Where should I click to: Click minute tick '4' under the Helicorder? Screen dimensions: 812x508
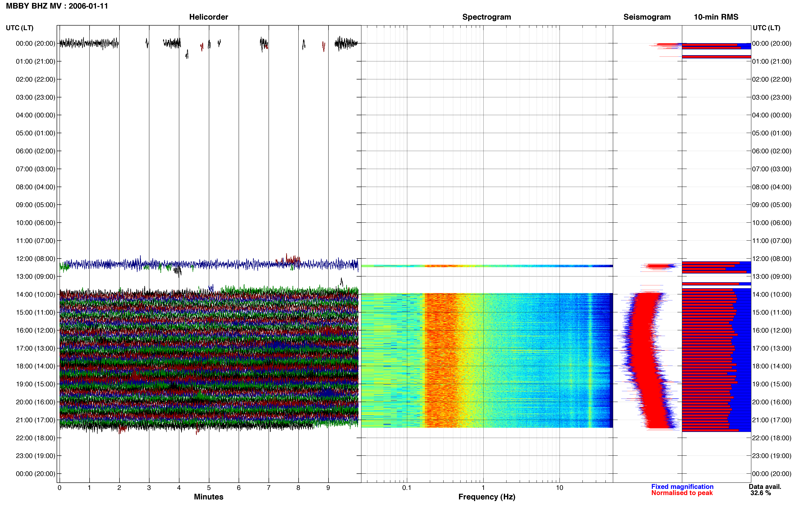coord(179,488)
